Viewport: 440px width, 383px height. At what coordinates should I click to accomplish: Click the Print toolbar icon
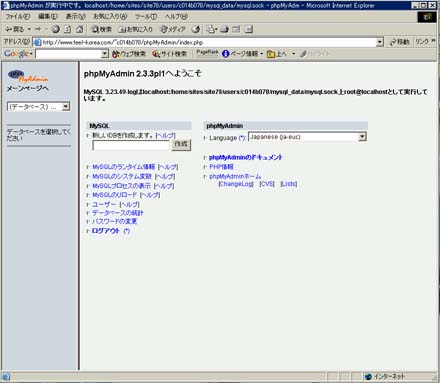(224, 29)
